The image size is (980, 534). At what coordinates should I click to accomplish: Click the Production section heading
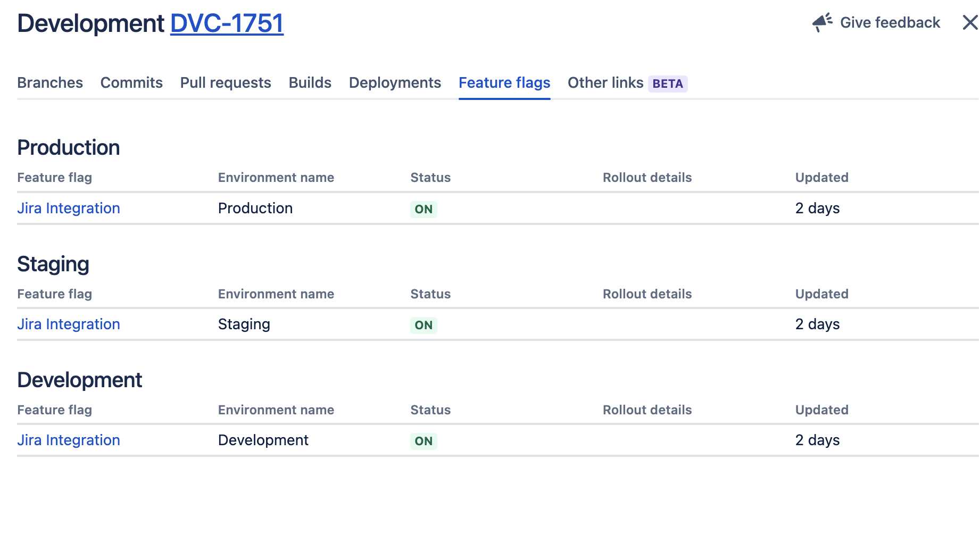coord(68,147)
